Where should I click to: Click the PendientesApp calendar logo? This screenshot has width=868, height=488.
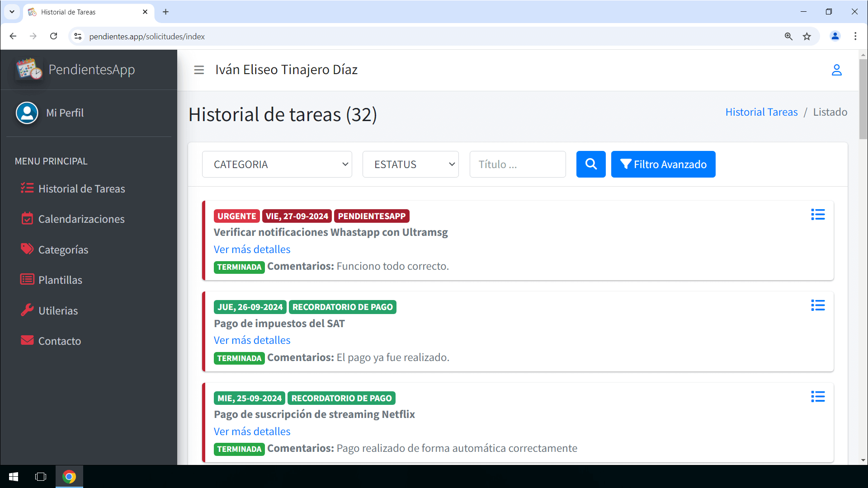tap(29, 69)
